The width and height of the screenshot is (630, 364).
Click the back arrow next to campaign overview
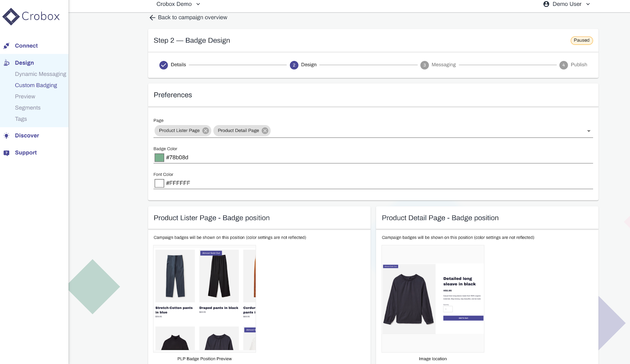pyautogui.click(x=152, y=17)
